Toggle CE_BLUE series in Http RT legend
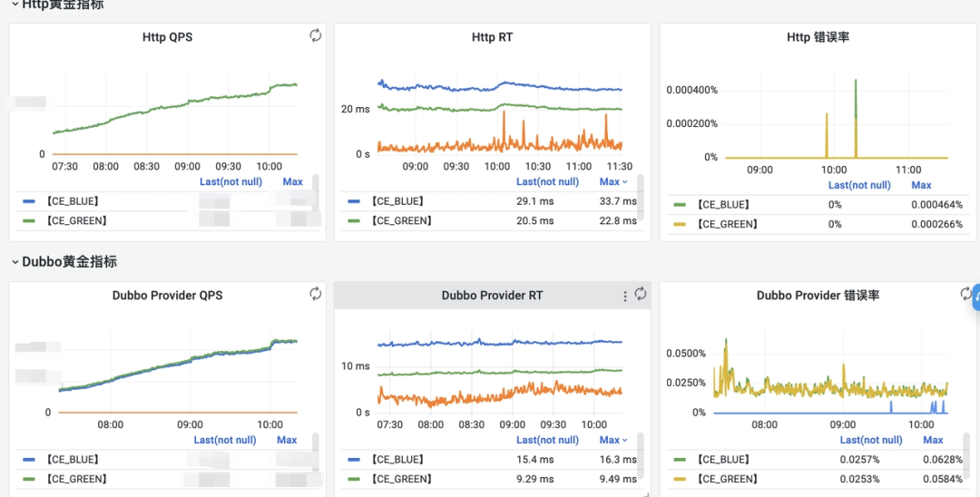The height and width of the screenshot is (497, 980). [x=397, y=201]
